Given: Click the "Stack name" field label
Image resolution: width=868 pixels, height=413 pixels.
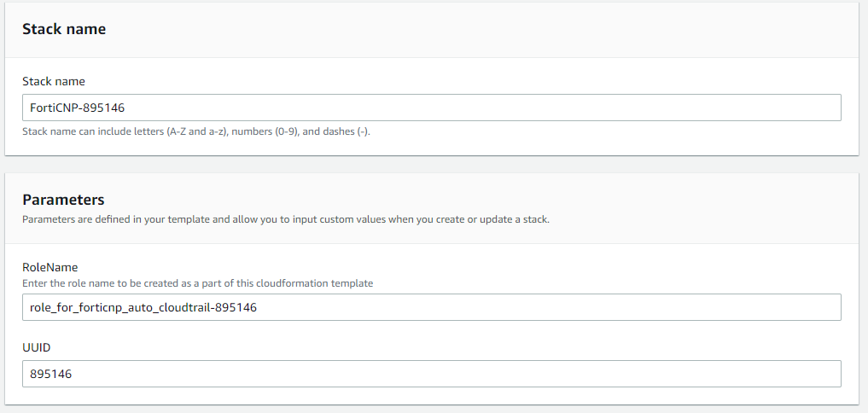Looking at the screenshot, I should [x=54, y=82].
